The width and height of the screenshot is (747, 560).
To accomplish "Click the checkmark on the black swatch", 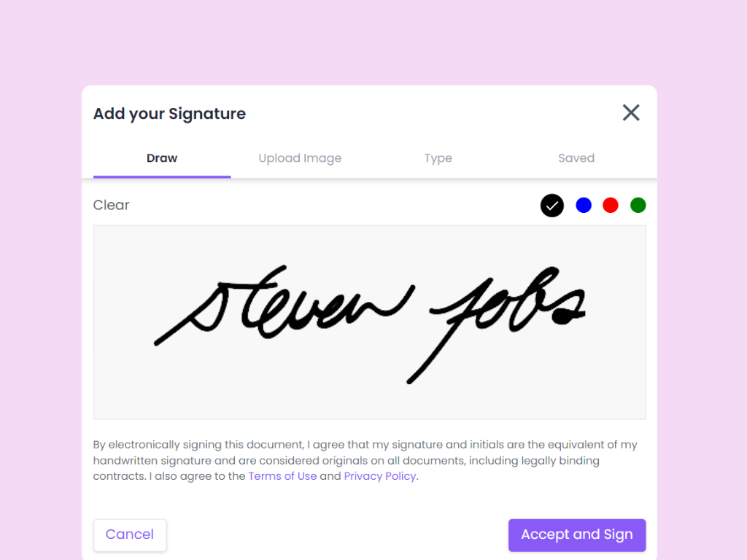I will (x=551, y=205).
